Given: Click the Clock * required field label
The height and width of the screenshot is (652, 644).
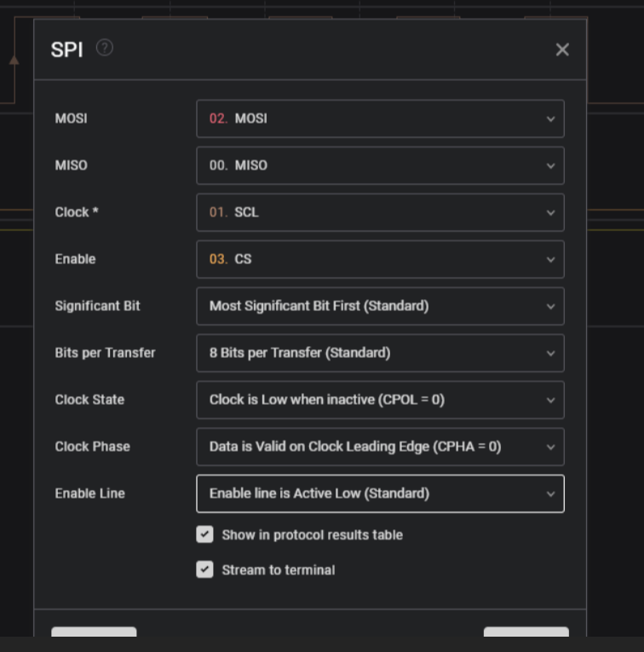Looking at the screenshot, I should click(x=77, y=212).
